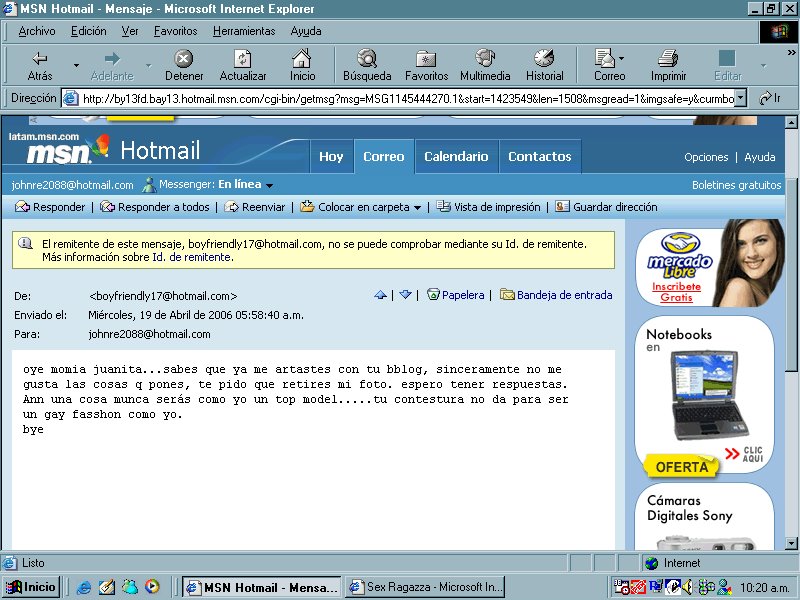The image size is (800, 600).
Task: Open Vista de impresión
Action: 488,207
